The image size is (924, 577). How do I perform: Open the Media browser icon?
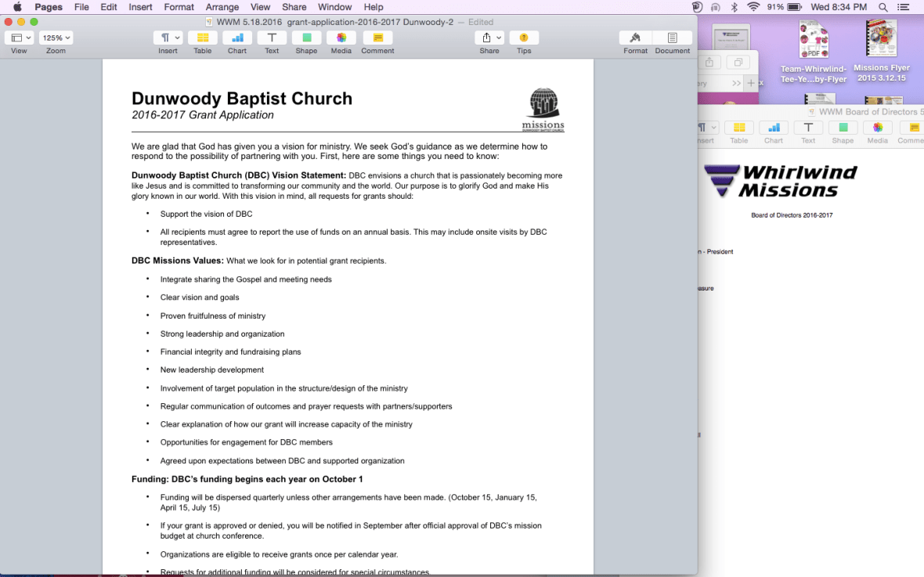point(341,38)
